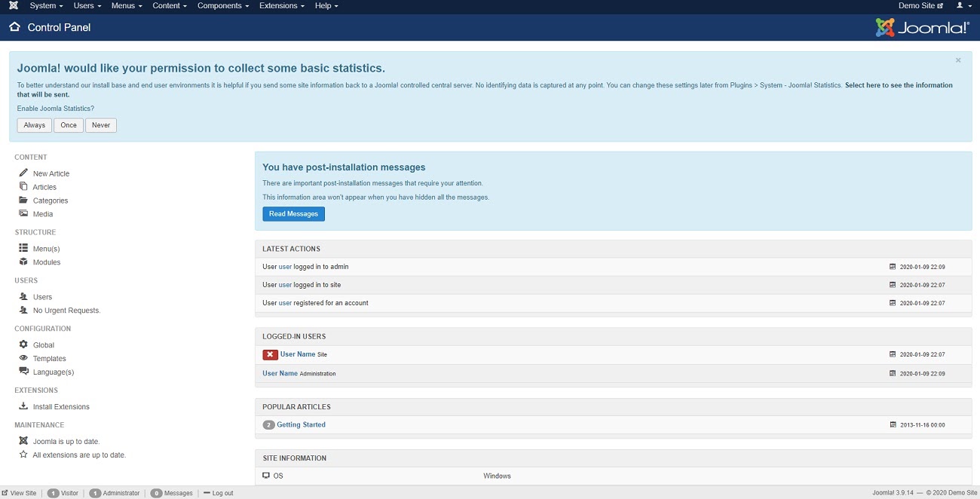Open the Components menu
The height and width of the screenshot is (499, 980).
[x=222, y=6]
